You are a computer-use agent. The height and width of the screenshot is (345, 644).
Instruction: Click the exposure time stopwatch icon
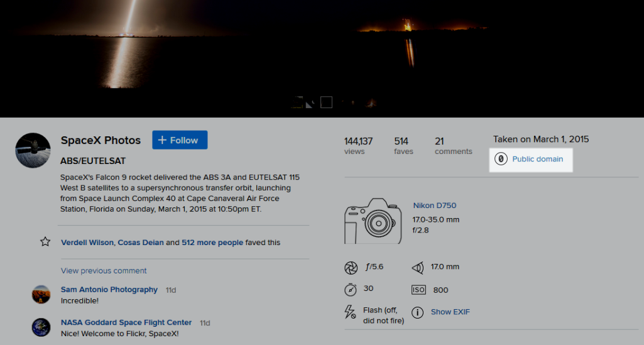351,290
